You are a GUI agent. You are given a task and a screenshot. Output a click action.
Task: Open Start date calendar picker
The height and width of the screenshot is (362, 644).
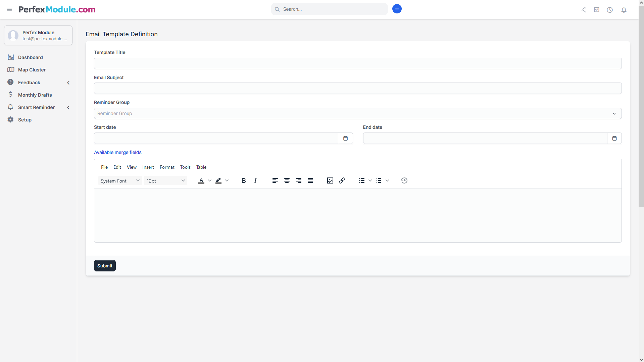point(345,138)
